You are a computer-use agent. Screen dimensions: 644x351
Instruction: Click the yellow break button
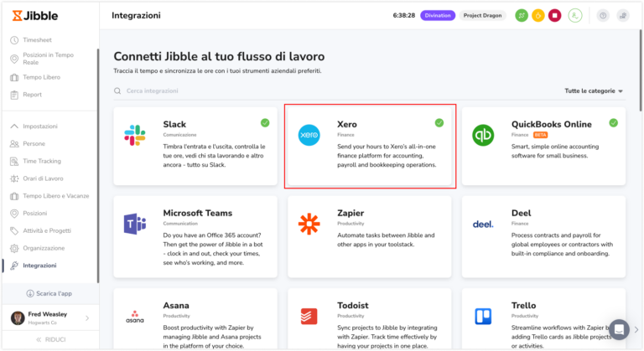[x=538, y=16]
